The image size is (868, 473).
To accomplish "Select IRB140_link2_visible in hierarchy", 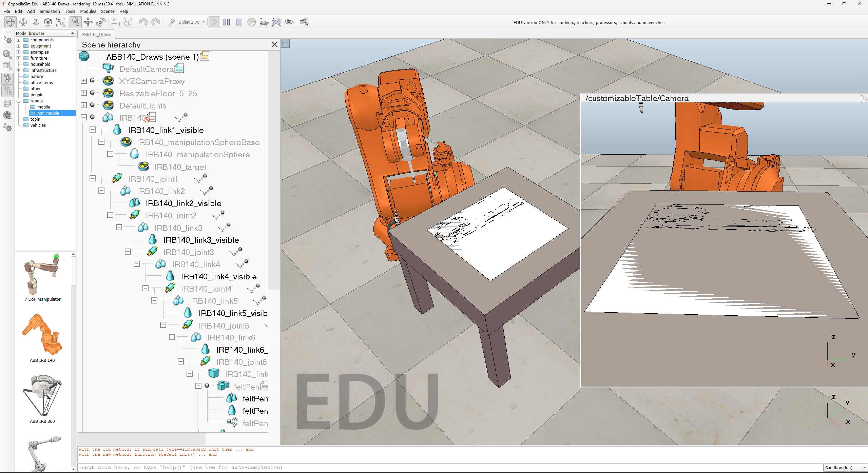I will (x=184, y=203).
